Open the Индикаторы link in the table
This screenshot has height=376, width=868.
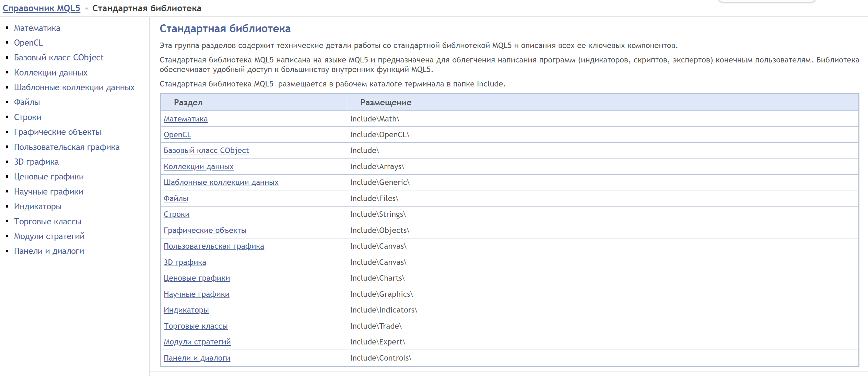186,310
